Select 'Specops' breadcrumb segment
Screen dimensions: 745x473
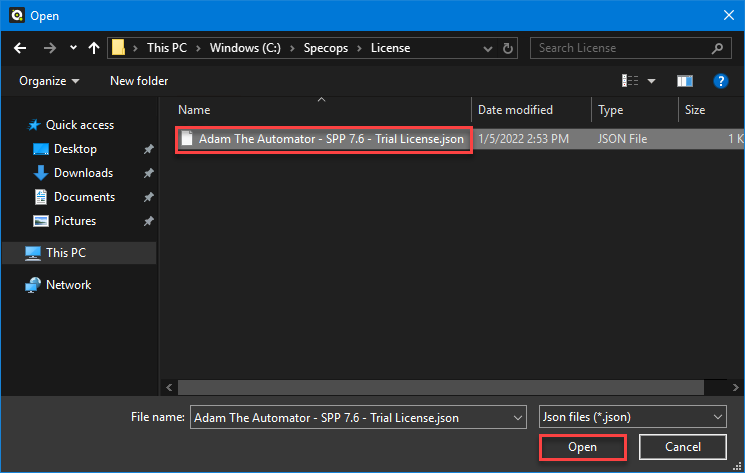(x=325, y=48)
